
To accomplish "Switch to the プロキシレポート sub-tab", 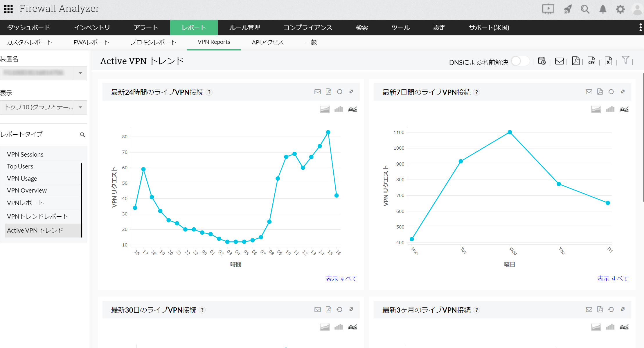I will 153,42.
